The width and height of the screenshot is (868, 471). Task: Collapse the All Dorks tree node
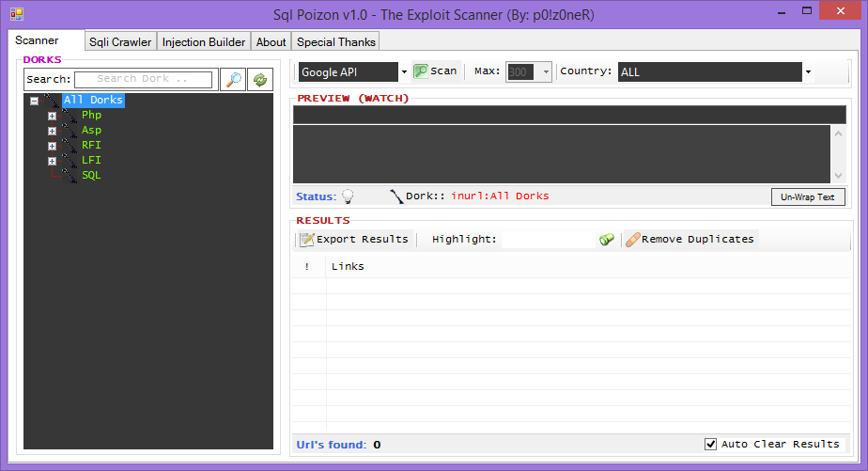(x=35, y=101)
